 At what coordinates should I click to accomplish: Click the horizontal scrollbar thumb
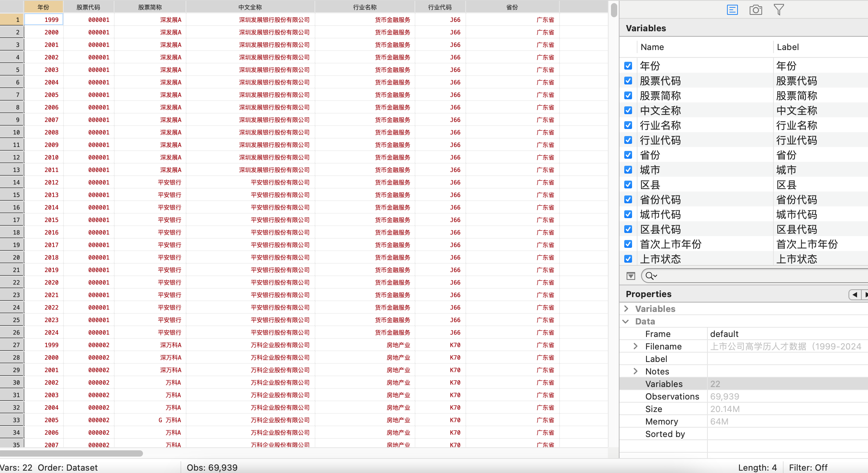tap(71, 453)
